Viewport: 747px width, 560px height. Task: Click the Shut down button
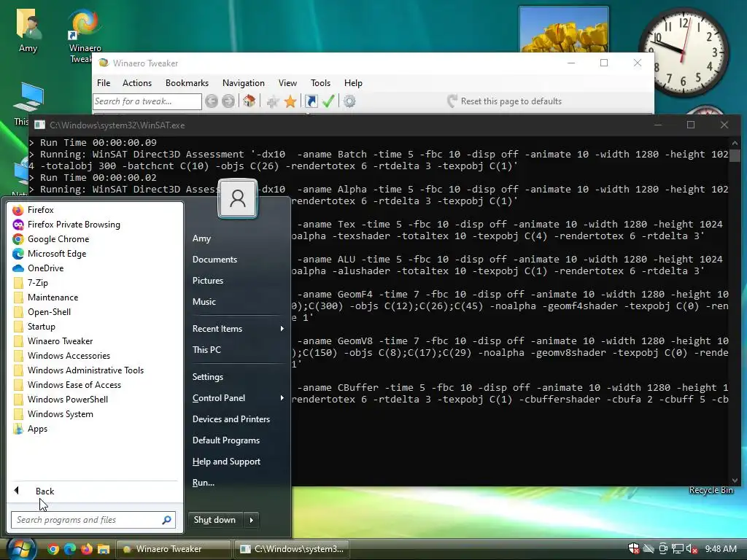pos(215,520)
